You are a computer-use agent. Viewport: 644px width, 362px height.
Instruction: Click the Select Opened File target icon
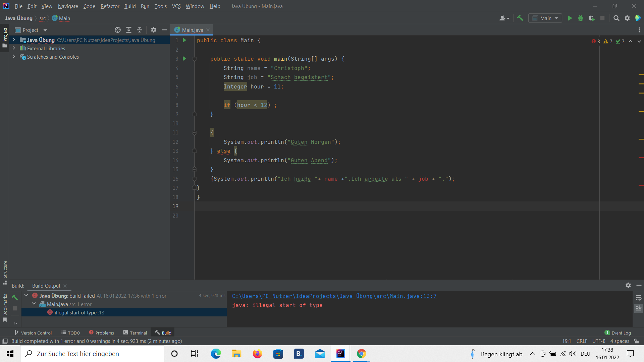tap(118, 30)
